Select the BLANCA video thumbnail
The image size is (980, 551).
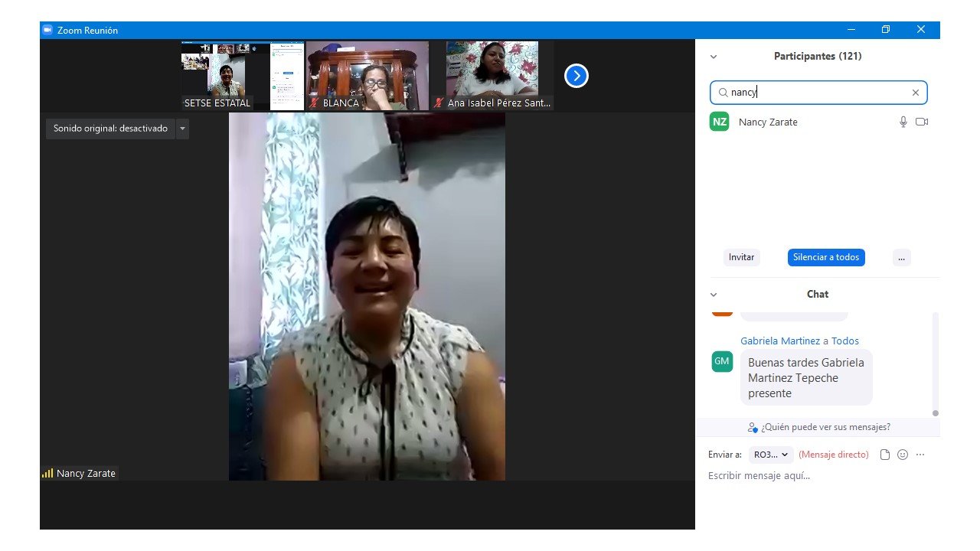pos(367,76)
